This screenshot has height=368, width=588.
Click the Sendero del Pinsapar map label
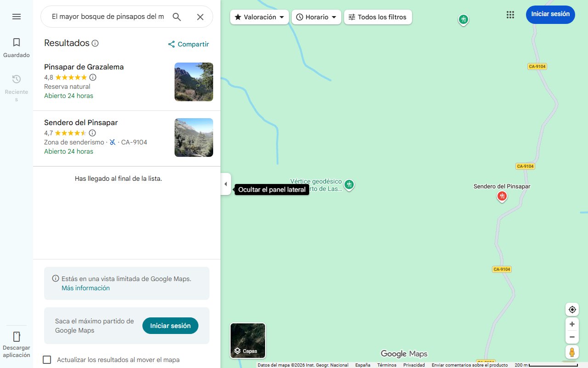point(502,186)
